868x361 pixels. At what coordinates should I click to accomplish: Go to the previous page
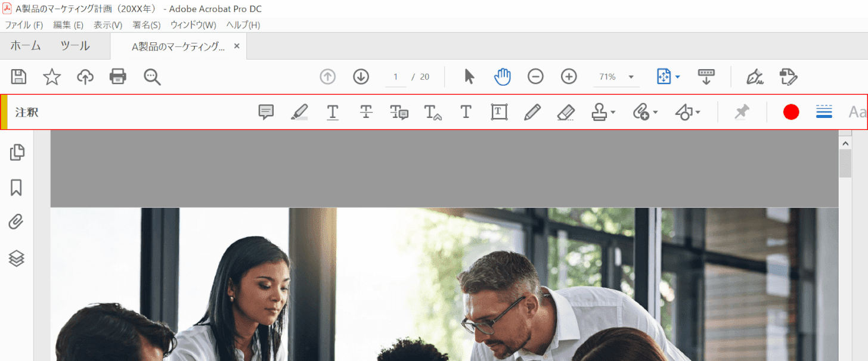pyautogui.click(x=328, y=77)
